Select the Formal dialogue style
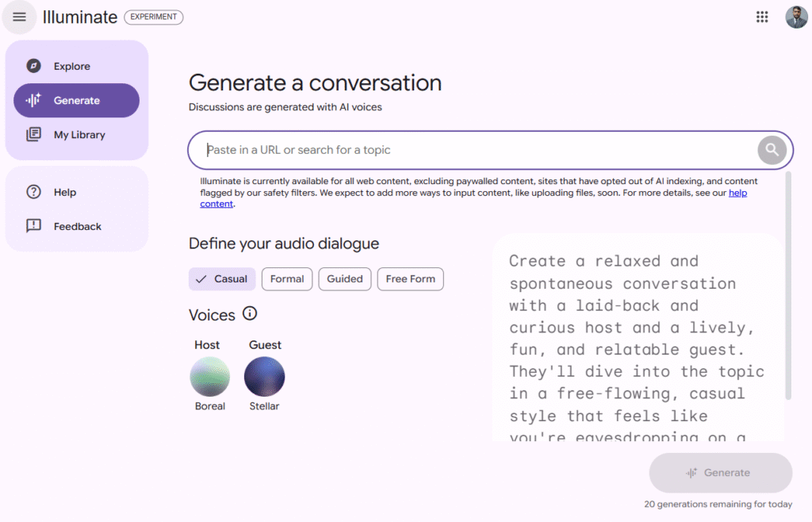 pos(287,279)
